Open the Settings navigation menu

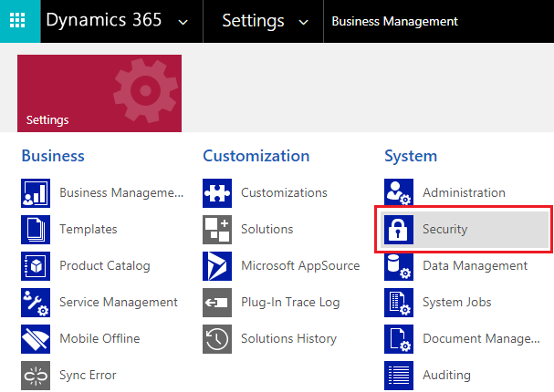click(x=253, y=21)
